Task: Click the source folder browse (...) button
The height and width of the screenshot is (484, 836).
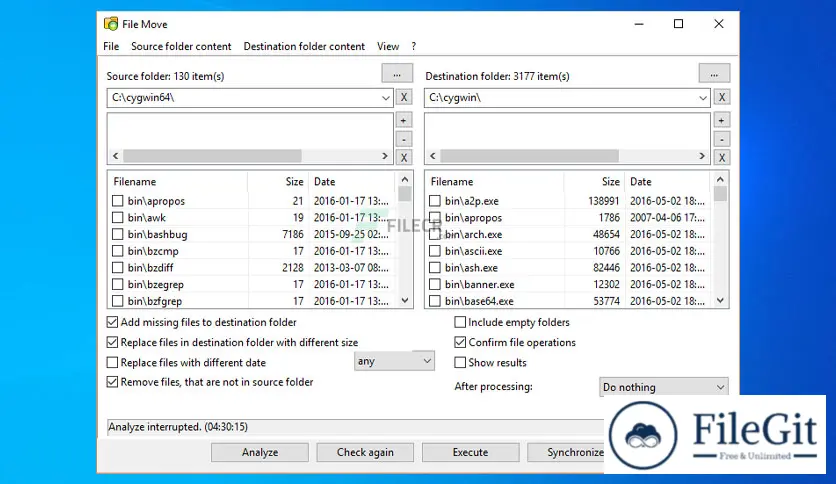Action: pyautogui.click(x=396, y=74)
